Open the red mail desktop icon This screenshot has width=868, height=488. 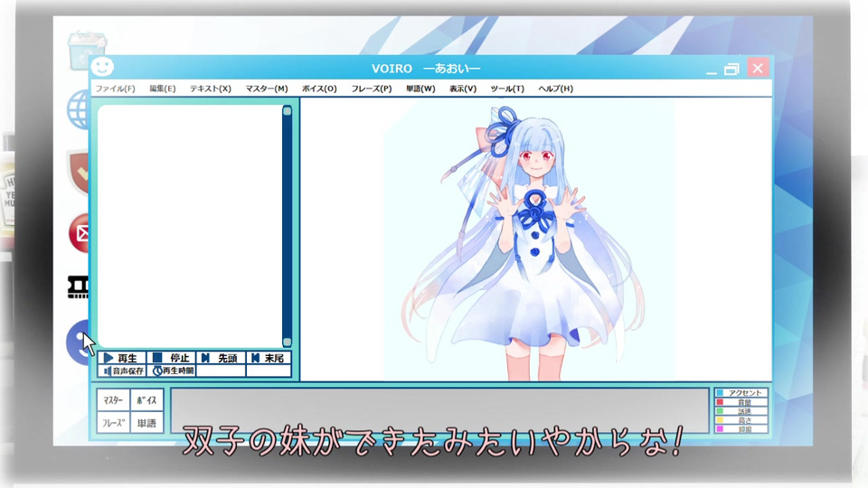pyautogui.click(x=80, y=233)
